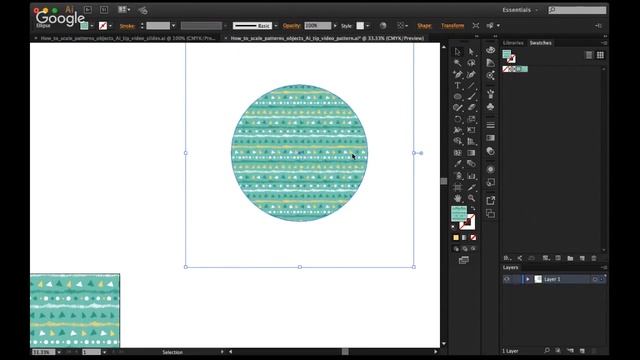Open the stroke color dropdown in control bar
640x360 pixels.
pos(111,26)
